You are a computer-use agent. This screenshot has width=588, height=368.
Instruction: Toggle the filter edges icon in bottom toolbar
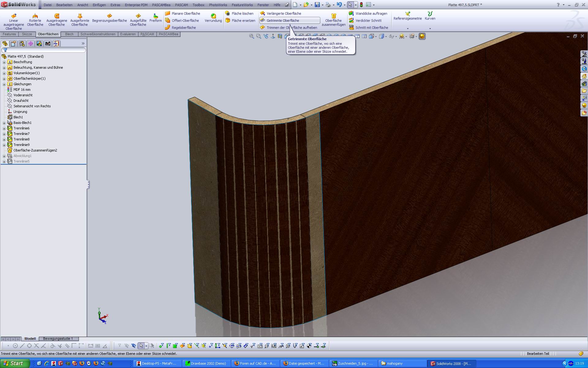pos(168,346)
